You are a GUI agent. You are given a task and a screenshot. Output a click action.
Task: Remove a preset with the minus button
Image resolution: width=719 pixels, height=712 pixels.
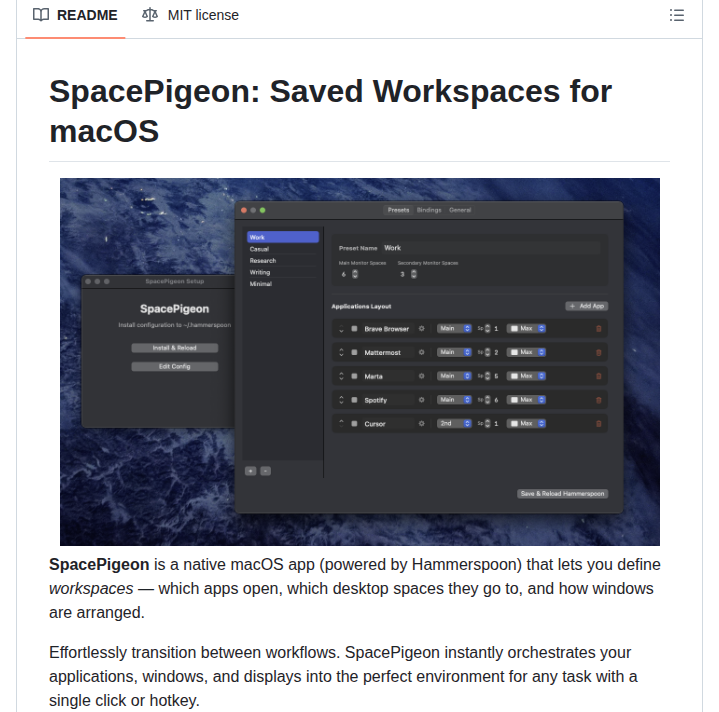[x=265, y=471]
